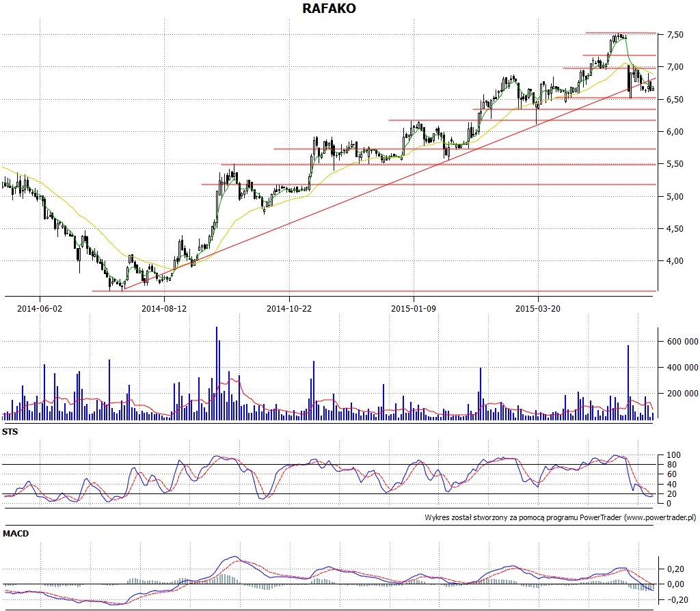Select the 400 000 volume axis label
This screenshot has width=700, height=611.
coord(683,367)
